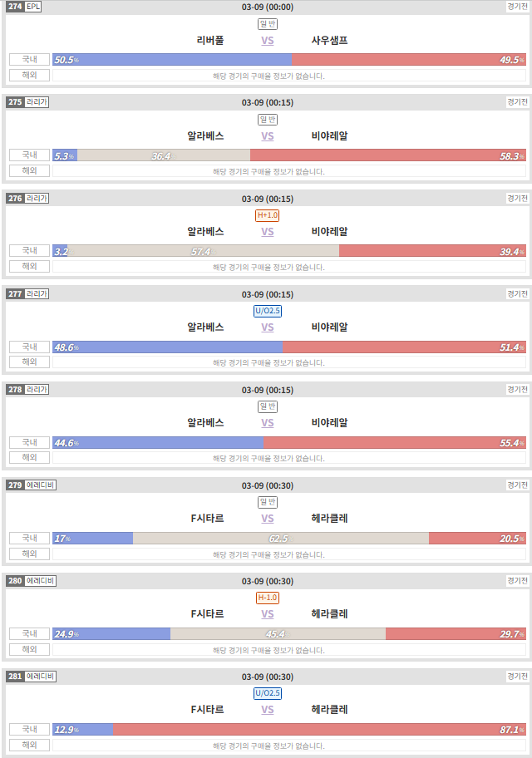Click the 헤라클레 team name on match 280
This screenshot has width=532, height=758.
click(x=329, y=614)
